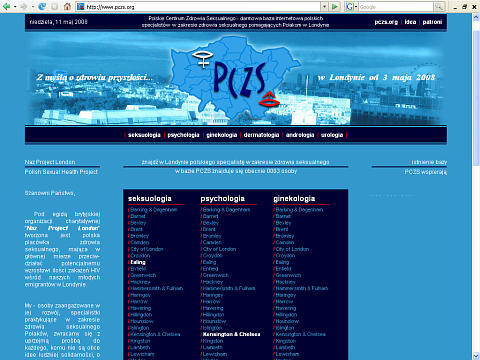Open Islington under ginekologia
480x360 pixels.
[285, 328]
